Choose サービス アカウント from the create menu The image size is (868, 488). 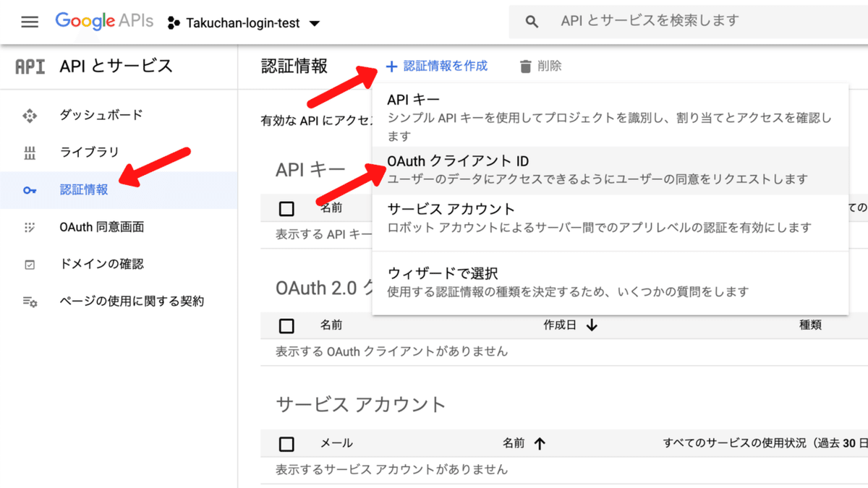[610, 218]
